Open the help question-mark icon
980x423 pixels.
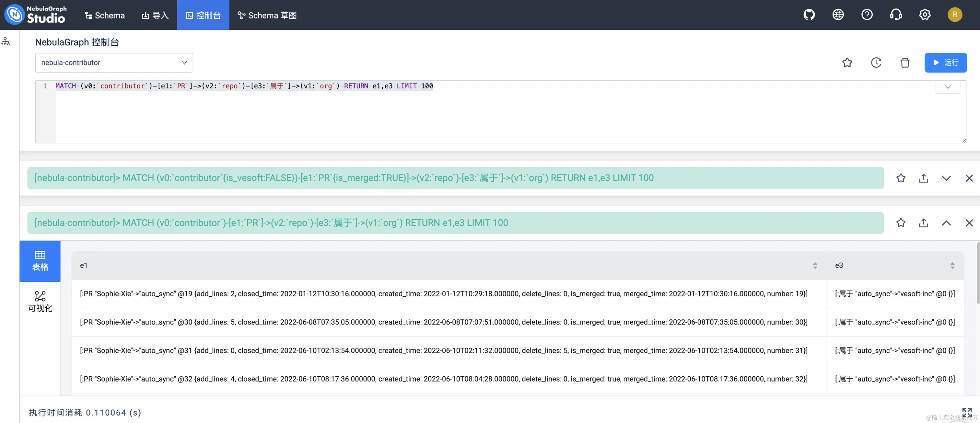(x=867, y=15)
